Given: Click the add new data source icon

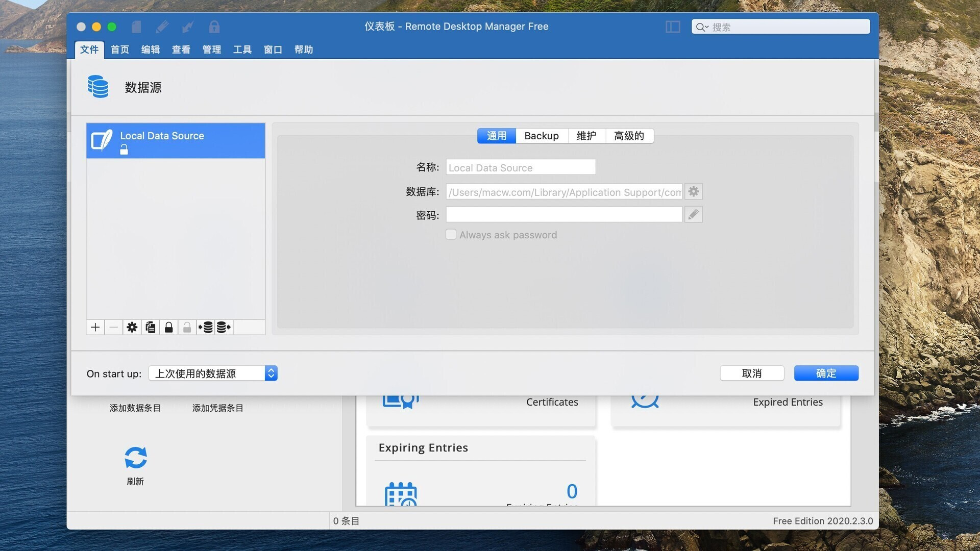Looking at the screenshot, I should coord(95,327).
